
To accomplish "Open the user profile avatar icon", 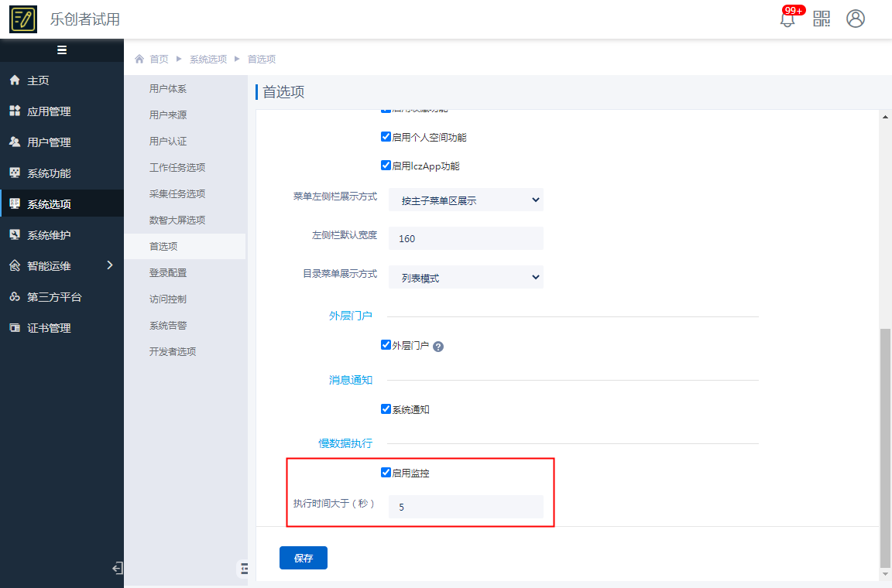I will pos(856,19).
